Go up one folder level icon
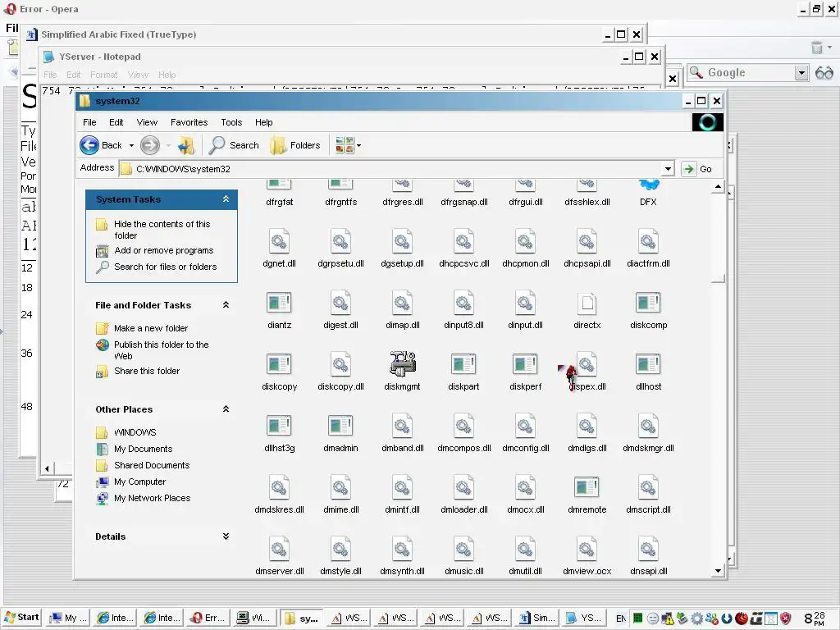Viewport: 840px width, 630px height. click(x=186, y=145)
